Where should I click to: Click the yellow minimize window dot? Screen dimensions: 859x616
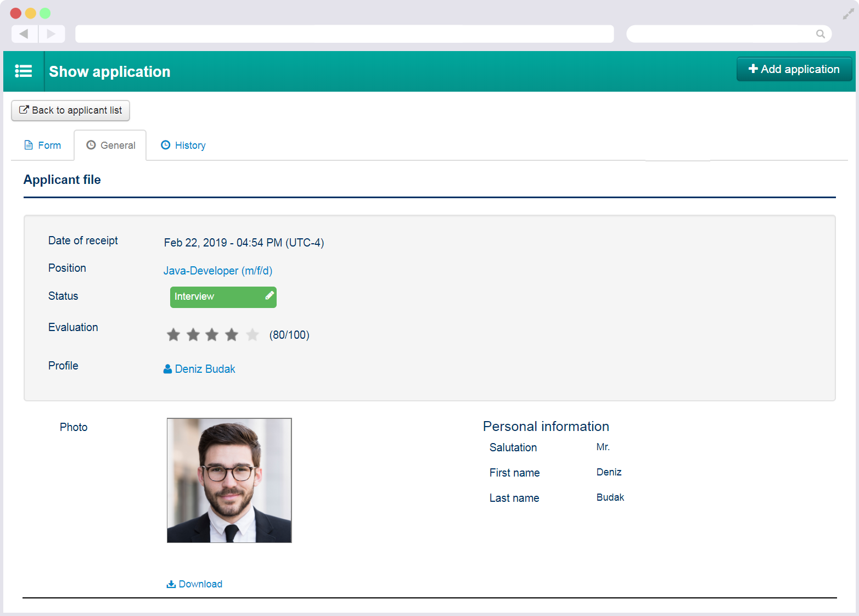pos(31,13)
